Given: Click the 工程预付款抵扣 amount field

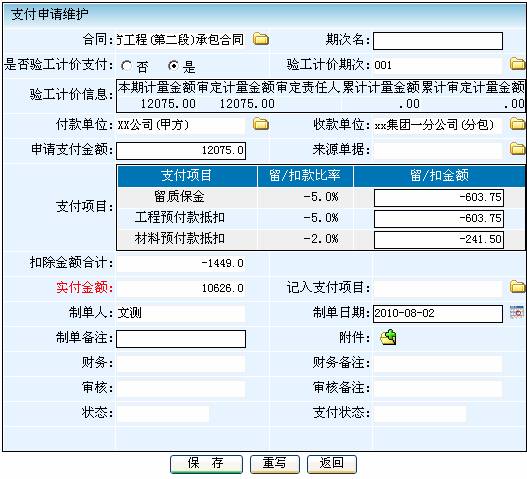Looking at the screenshot, I should pos(439,219).
